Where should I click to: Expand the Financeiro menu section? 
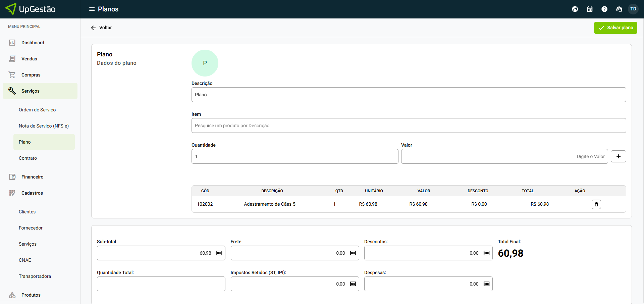pyautogui.click(x=32, y=177)
